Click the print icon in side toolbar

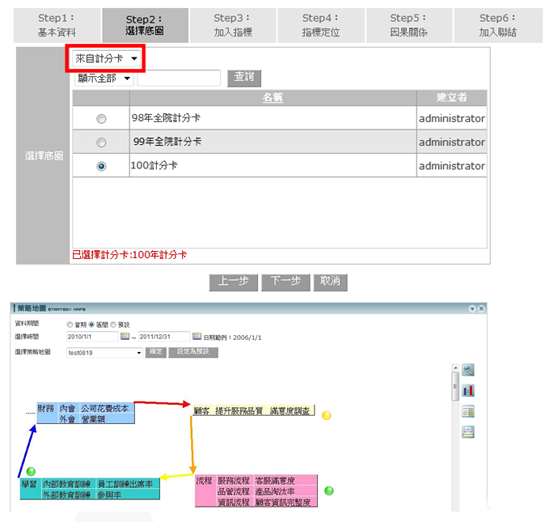(x=468, y=431)
